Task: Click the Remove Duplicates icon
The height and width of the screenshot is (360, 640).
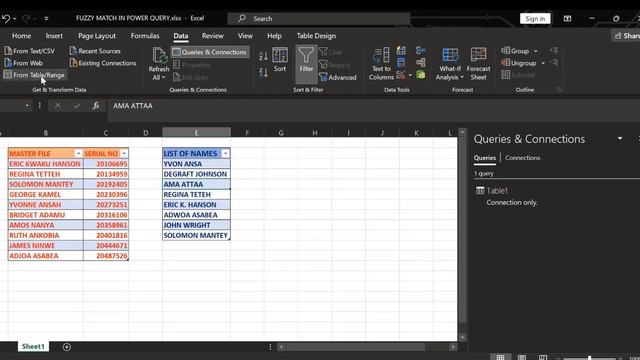Action: tap(401, 62)
